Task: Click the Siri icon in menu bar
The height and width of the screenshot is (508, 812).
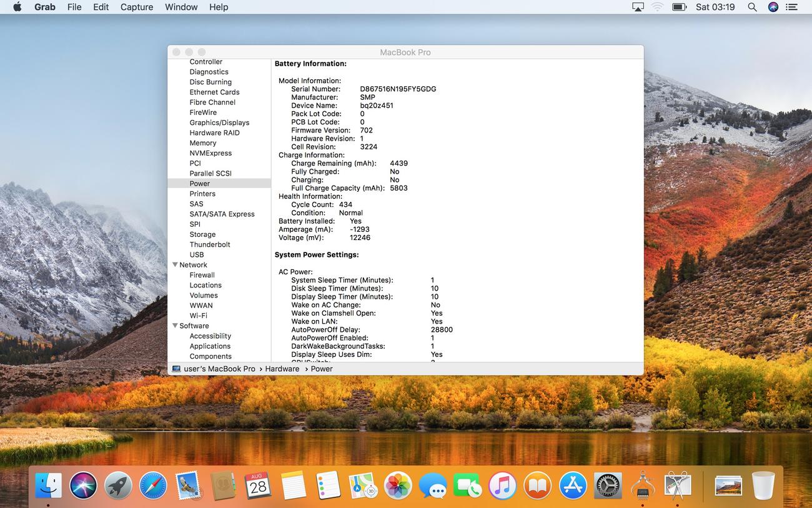Action: tap(773, 7)
